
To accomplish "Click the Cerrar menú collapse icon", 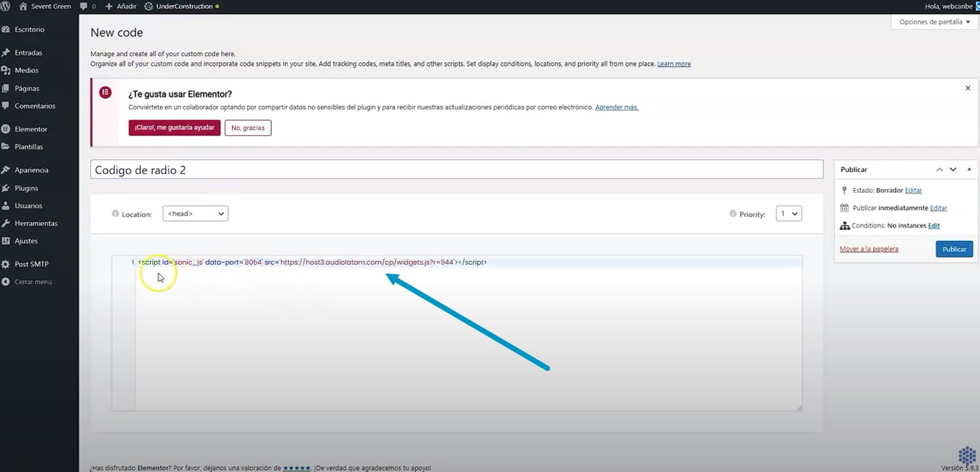I will (6, 282).
